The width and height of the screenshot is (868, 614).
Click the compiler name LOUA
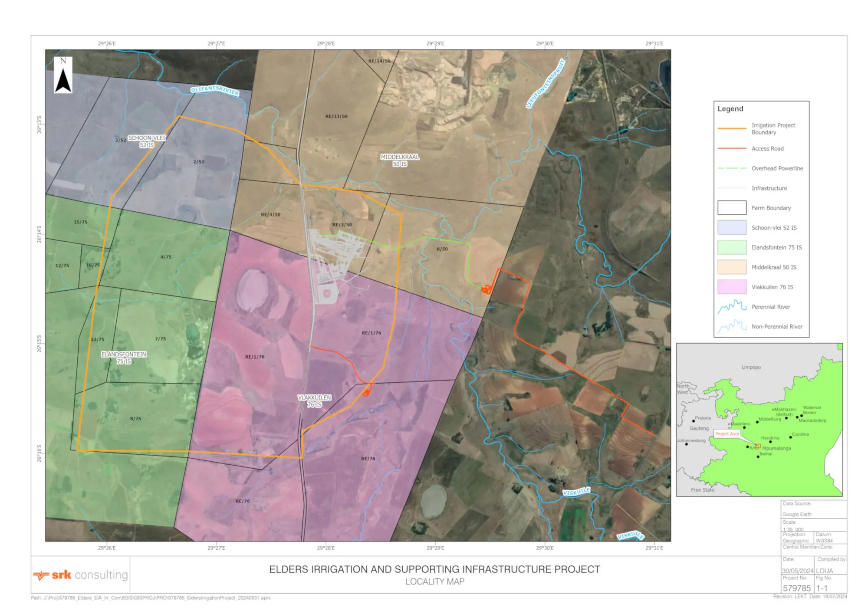825,571
